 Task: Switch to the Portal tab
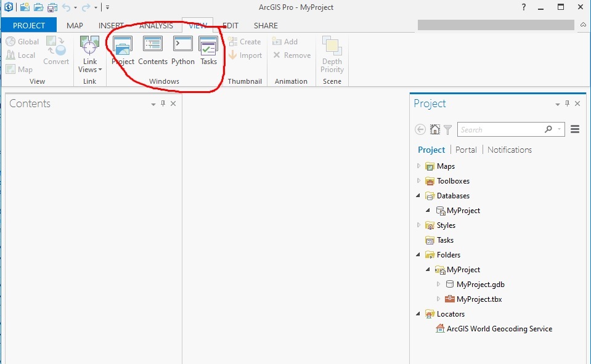click(466, 150)
